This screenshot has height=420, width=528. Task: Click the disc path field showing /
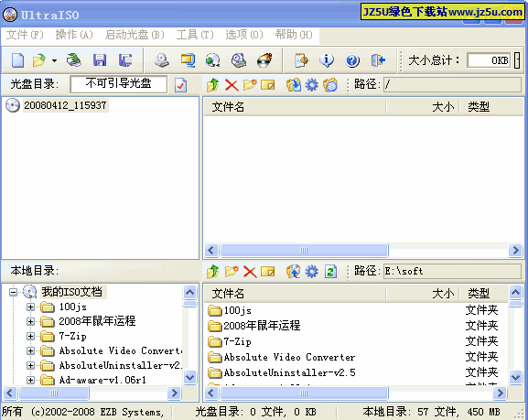click(453, 84)
